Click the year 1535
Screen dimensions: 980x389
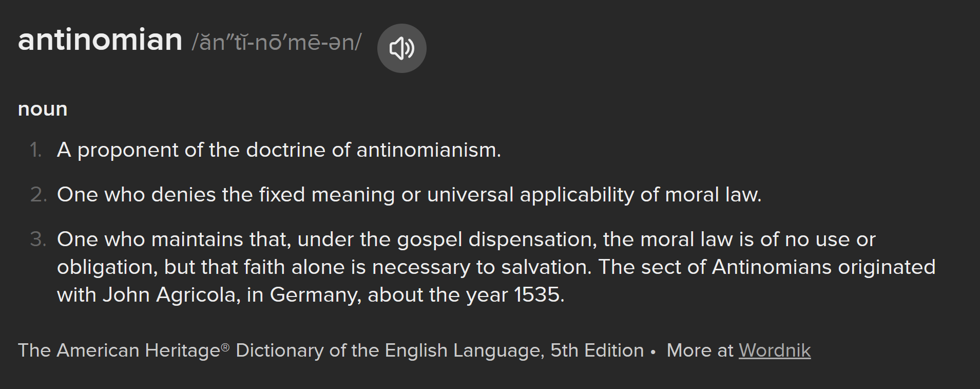538,295
